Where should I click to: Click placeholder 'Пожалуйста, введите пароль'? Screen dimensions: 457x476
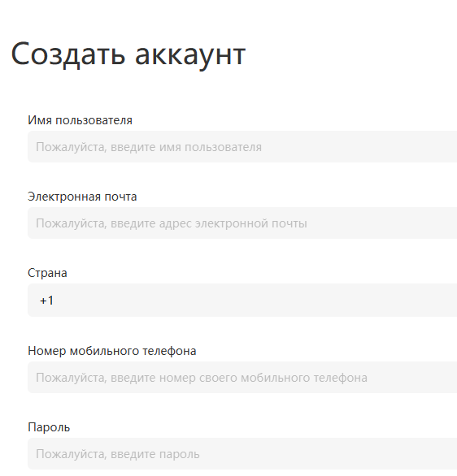[x=118, y=454]
